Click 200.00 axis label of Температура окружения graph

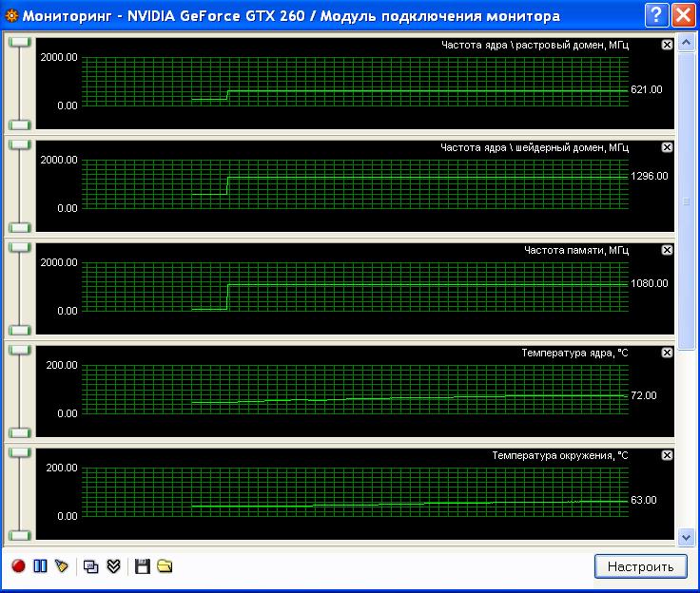point(62,468)
